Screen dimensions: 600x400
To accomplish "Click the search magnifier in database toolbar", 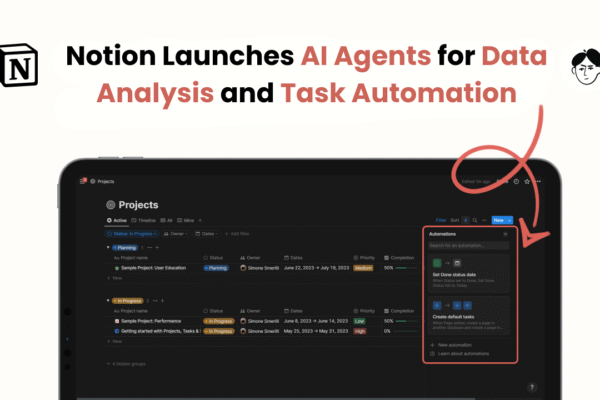I will click(475, 220).
